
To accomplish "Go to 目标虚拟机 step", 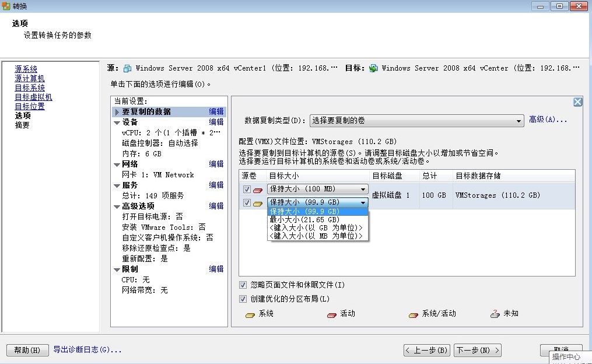I will pyautogui.click(x=34, y=97).
